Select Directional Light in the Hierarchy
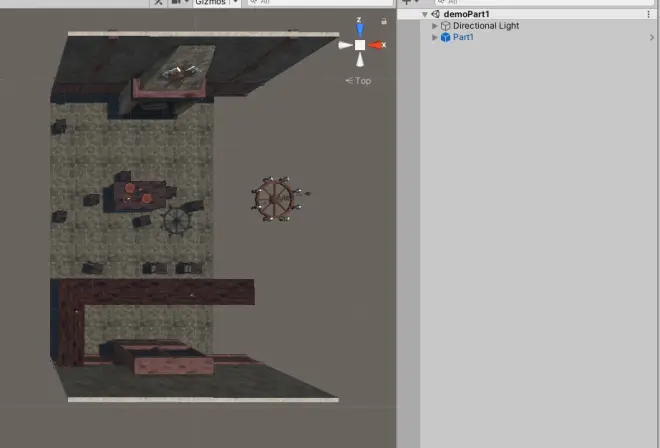The width and height of the screenshot is (660, 448). coord(486,26)
